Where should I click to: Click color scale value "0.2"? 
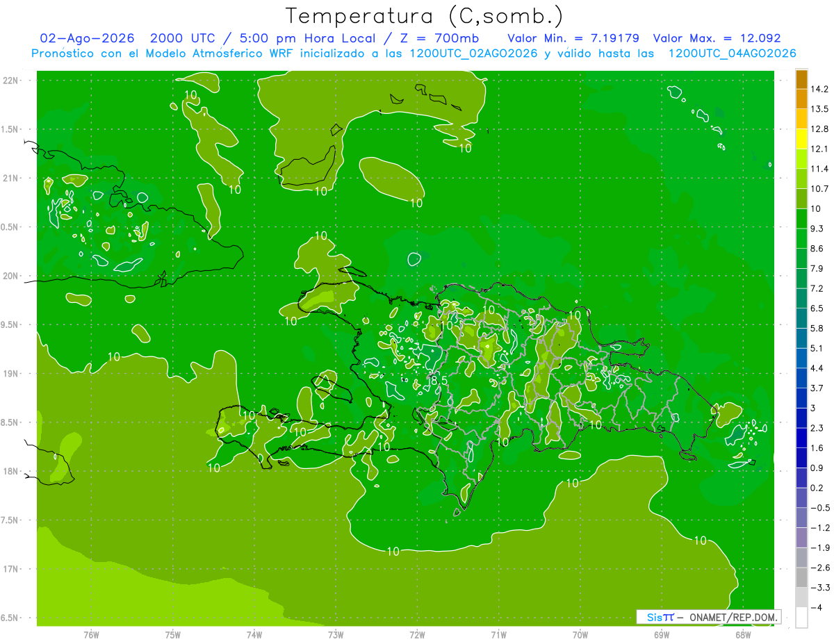click(x=817, y=488)
